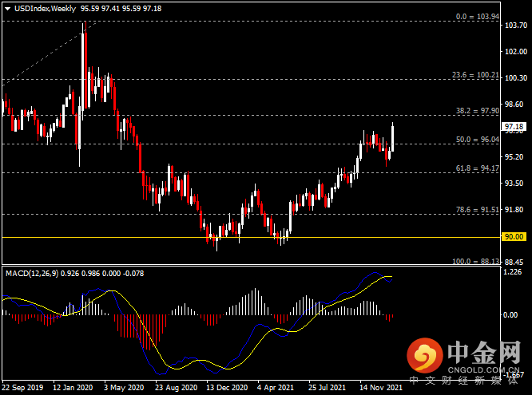Select the yellow 90.00 horizontal line
The height and width of the screenshot is (395, 532).
click(x=251, y=237)
